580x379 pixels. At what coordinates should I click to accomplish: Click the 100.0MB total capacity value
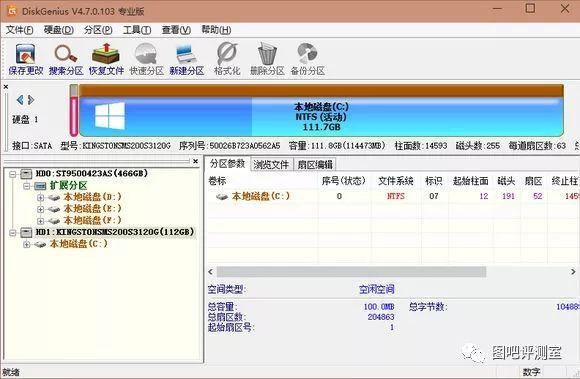coord(379,307)
